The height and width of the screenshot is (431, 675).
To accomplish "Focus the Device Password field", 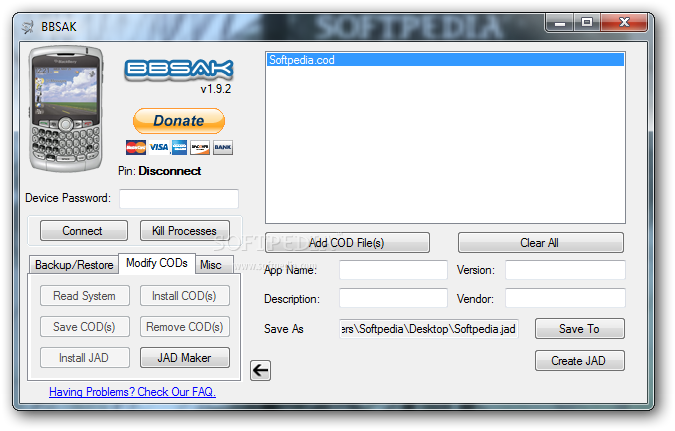I will 179,198.
